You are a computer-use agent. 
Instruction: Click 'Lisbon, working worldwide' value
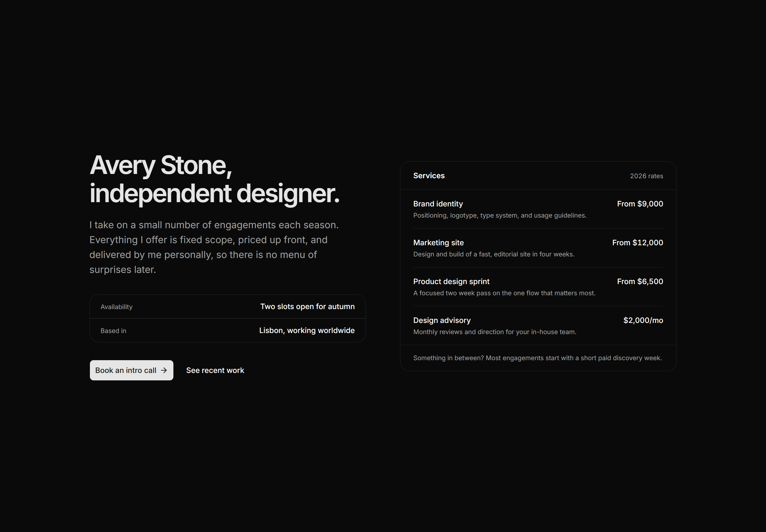point(307,330)
